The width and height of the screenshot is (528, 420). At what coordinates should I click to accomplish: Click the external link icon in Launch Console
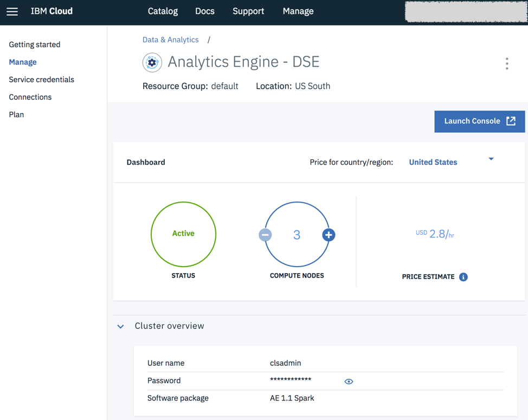tap(511, 121)
